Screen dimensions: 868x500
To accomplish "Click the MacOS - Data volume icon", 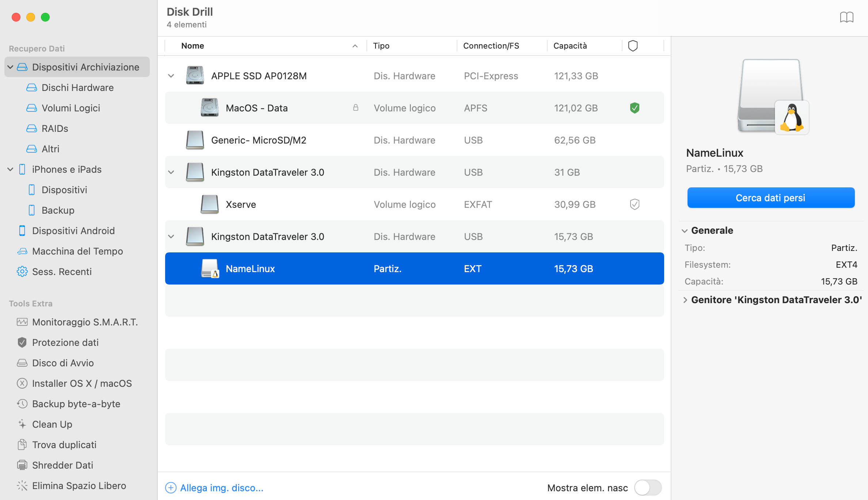I will tap(209, 108).
